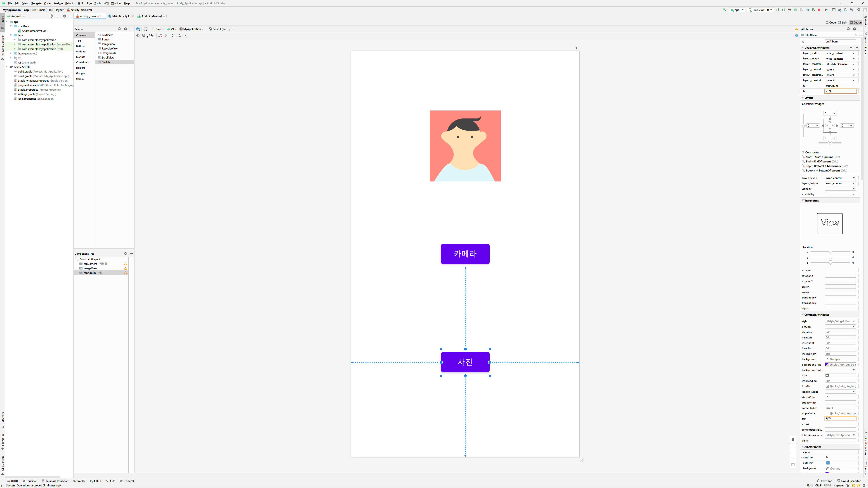Screen dimensions: 868x488
Task: Click the Infer Constraints magic wand icon
Action: pyautogui.click(x=166, y=36)
